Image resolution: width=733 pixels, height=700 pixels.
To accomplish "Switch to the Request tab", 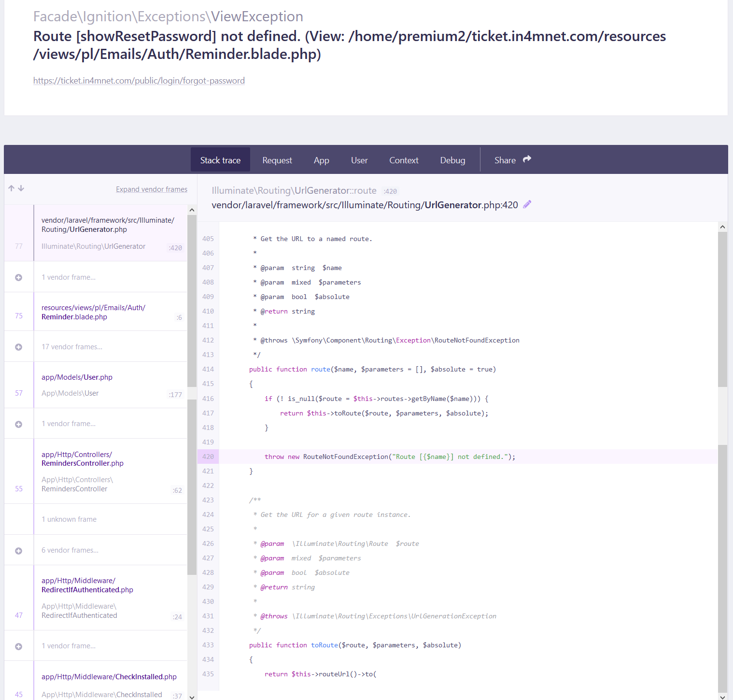I will [x=277, y=160].
